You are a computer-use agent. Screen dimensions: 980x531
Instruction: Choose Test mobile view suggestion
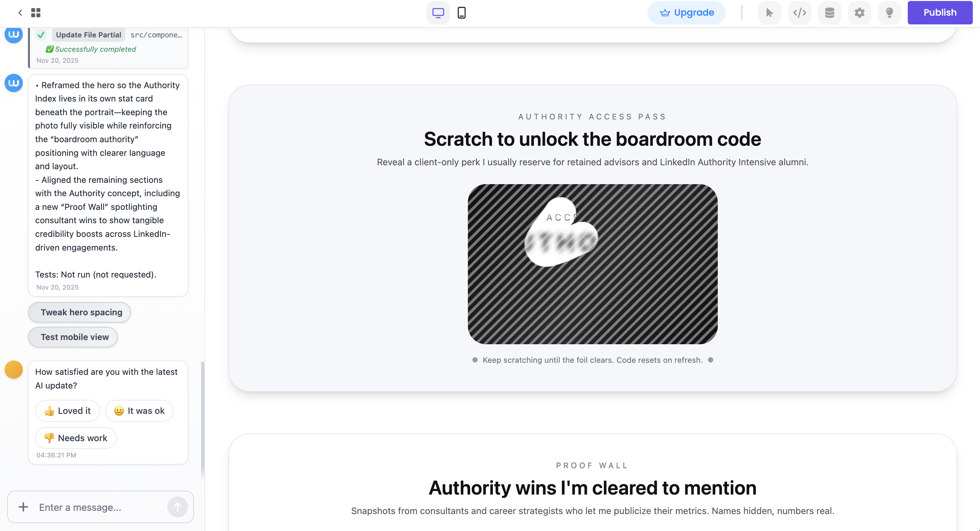[x=73, y=337]
